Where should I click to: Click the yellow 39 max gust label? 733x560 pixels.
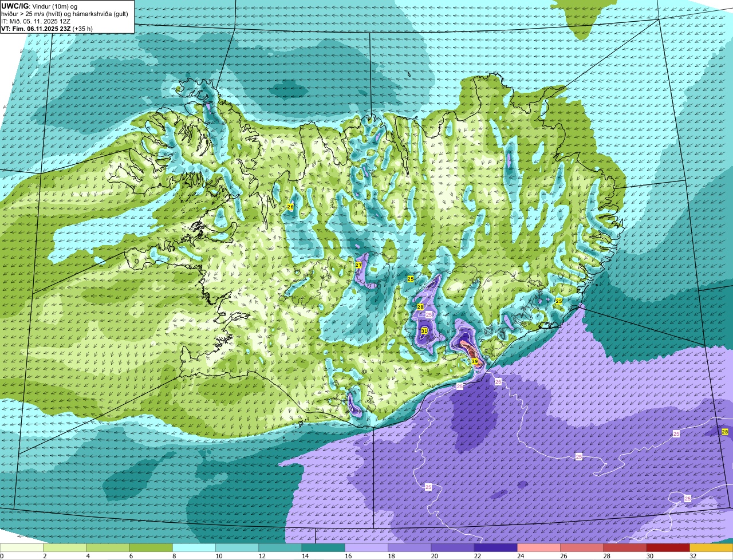click(475, 361)
